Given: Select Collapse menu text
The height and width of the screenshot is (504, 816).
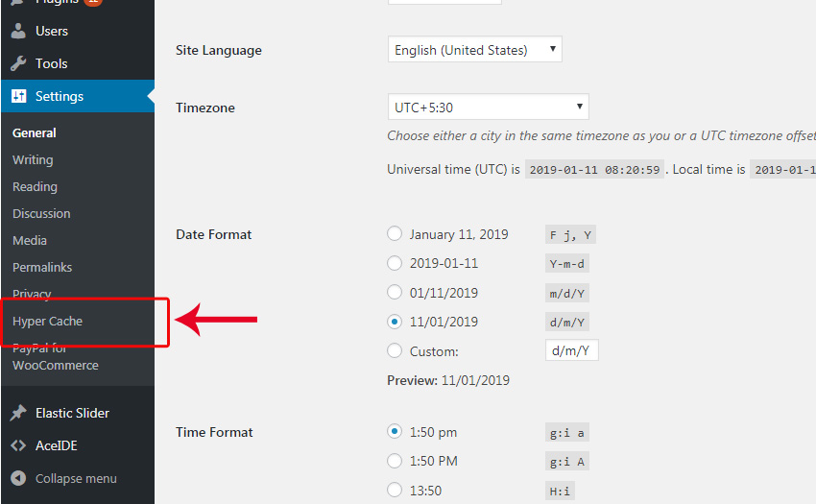Looking at the screenshot, I should (x=76, y=478).
